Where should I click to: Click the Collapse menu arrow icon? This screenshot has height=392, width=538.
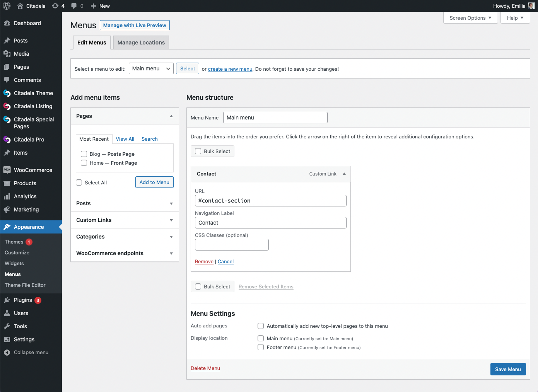[7, 353]
